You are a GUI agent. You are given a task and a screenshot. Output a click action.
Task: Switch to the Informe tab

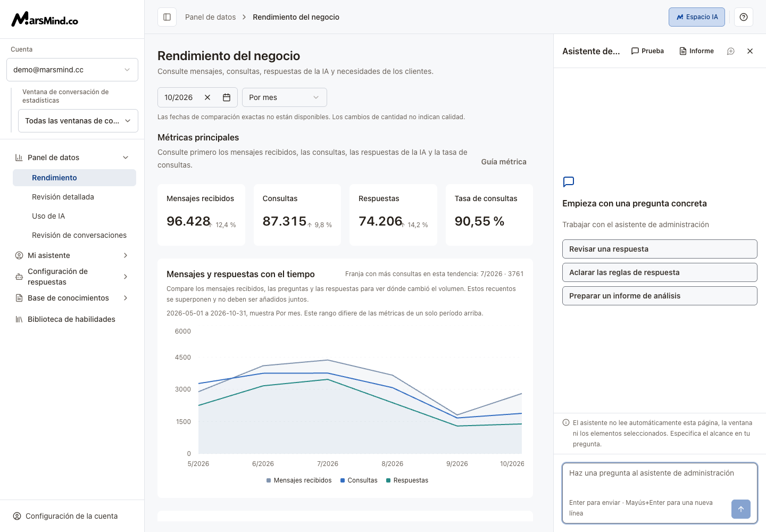[x=696, y=51]
